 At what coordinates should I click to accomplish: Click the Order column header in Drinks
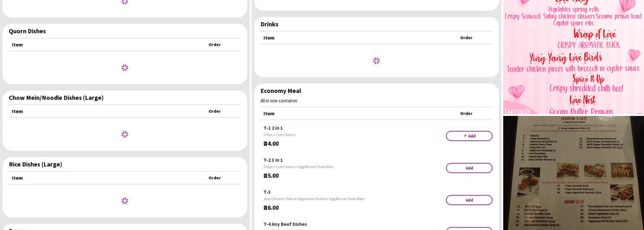click(466, 38)
